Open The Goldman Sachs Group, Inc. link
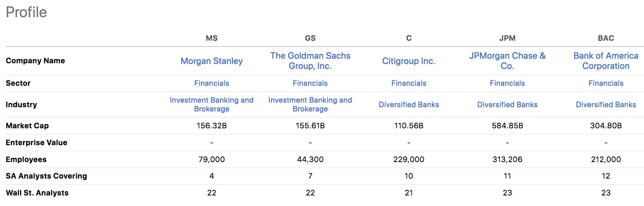The width and height of the screenshot is (644, 206). (x=310, y=61)
